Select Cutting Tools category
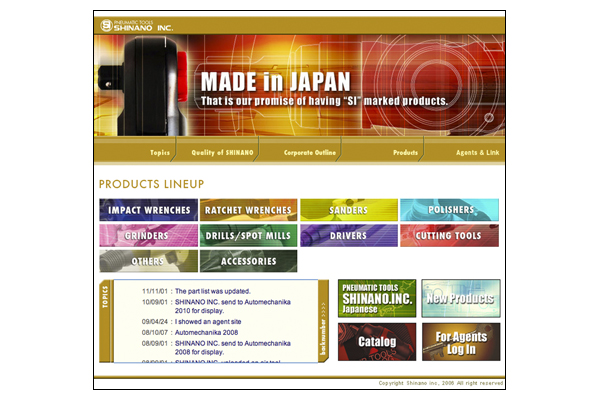600x400 pixels. coord(449,235)
